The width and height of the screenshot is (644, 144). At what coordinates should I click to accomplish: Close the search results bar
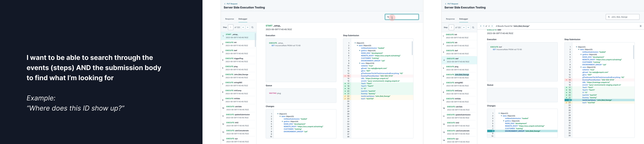point(640,26)
